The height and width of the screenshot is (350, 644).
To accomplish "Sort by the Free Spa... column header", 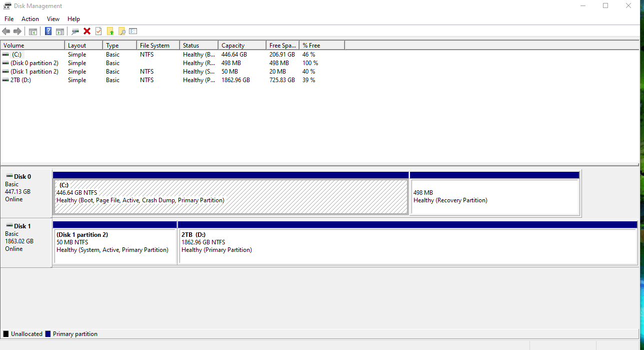I will tap(282, 45).
